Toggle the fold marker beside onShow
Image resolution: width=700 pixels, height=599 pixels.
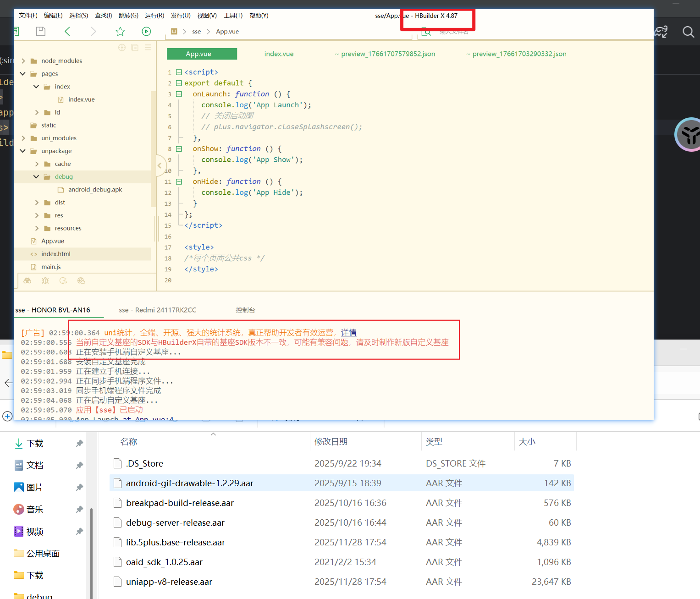pyautogui.click(x=179, y=149)
